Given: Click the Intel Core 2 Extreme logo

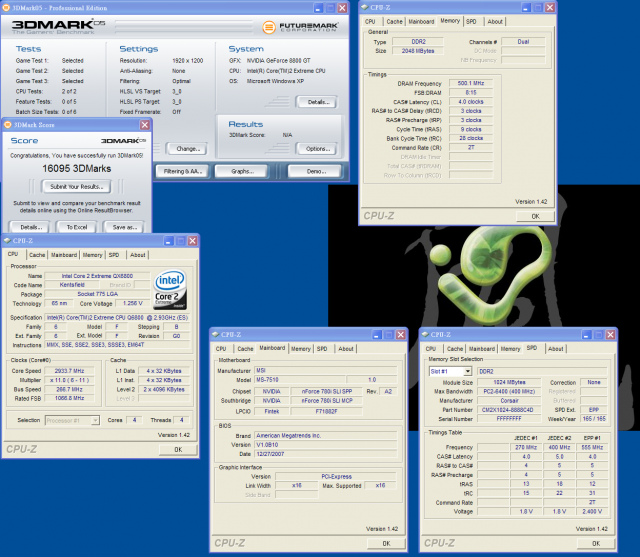Looking at the screenshot, I should (x=170, y=289).
